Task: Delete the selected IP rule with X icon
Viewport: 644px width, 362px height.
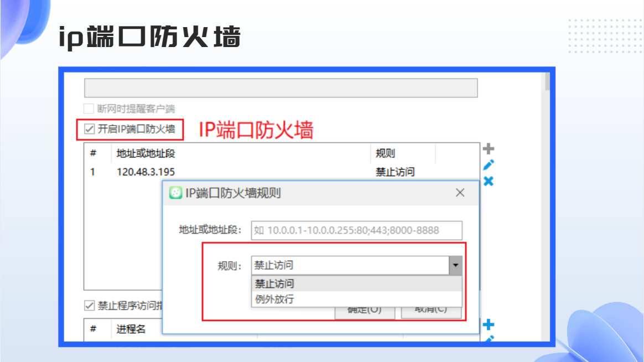Action: click(489, 181)
